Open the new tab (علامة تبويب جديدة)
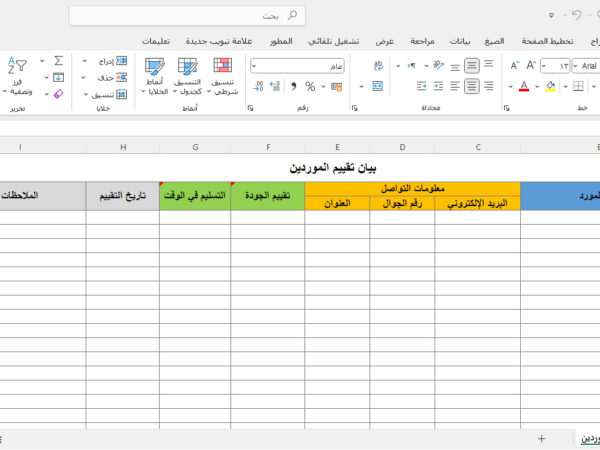Screen dimensions: 600x450 219,41
